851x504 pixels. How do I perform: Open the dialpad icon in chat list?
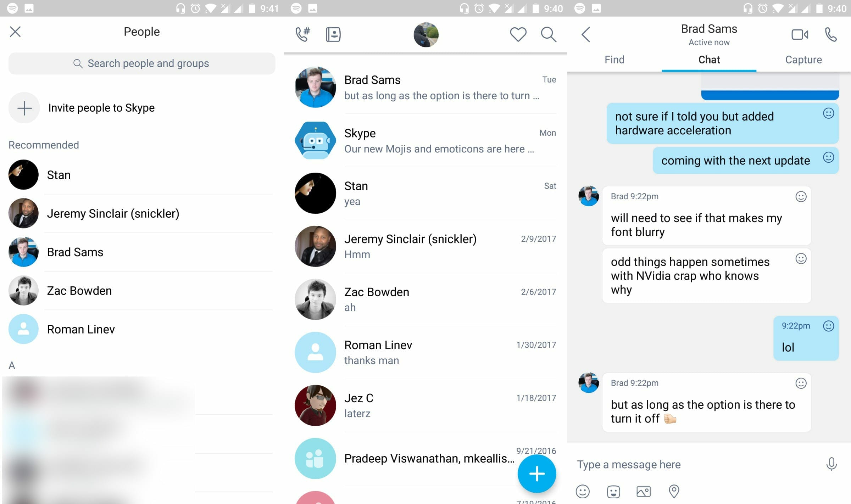tap(302, 34)
